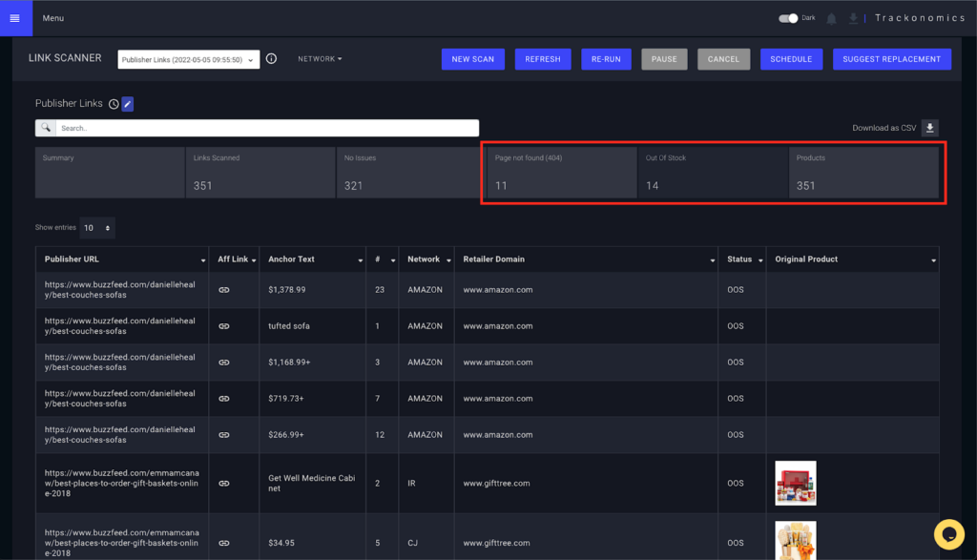The width and height of the screenshot is (977, 560).
Task: Click the info icon beside scan selector
Action: (271, 59)
